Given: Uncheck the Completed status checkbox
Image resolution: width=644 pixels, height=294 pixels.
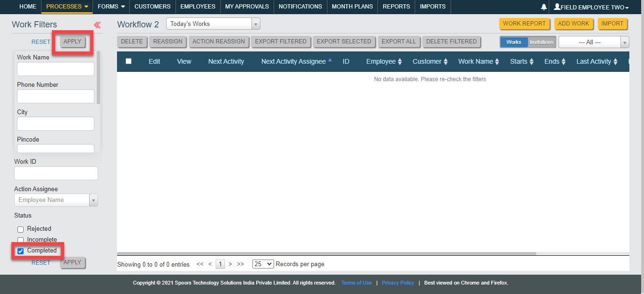Looking at the screenshot, I should (x=21, y=251).
